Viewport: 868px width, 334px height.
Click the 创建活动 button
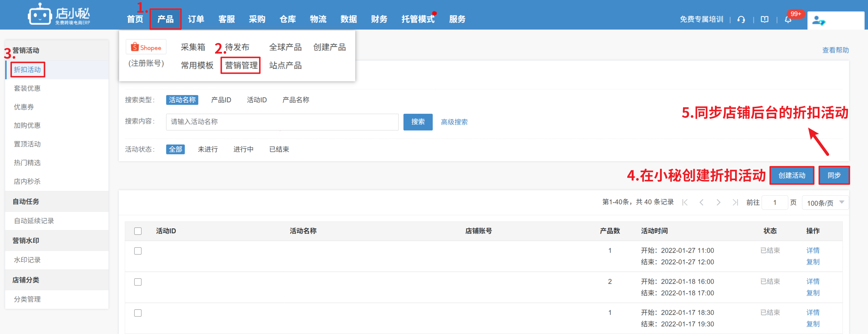(791, 175)
